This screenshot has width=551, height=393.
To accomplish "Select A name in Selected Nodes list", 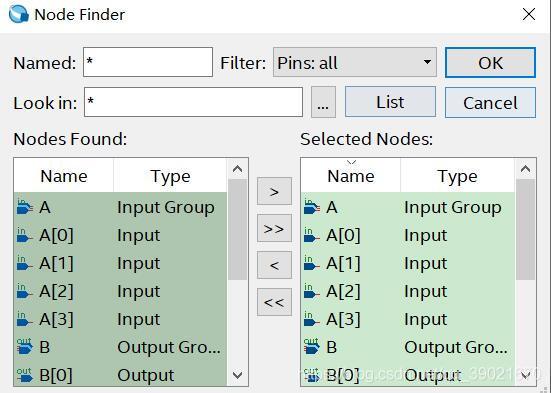I will click(x=332, y=207).
